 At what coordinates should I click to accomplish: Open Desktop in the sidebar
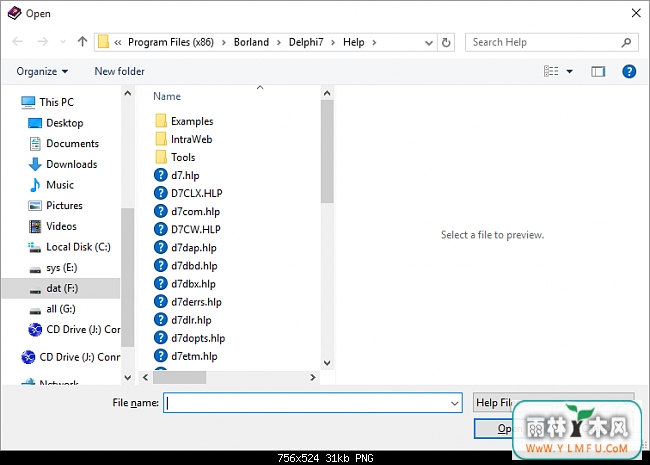(64, 123)
